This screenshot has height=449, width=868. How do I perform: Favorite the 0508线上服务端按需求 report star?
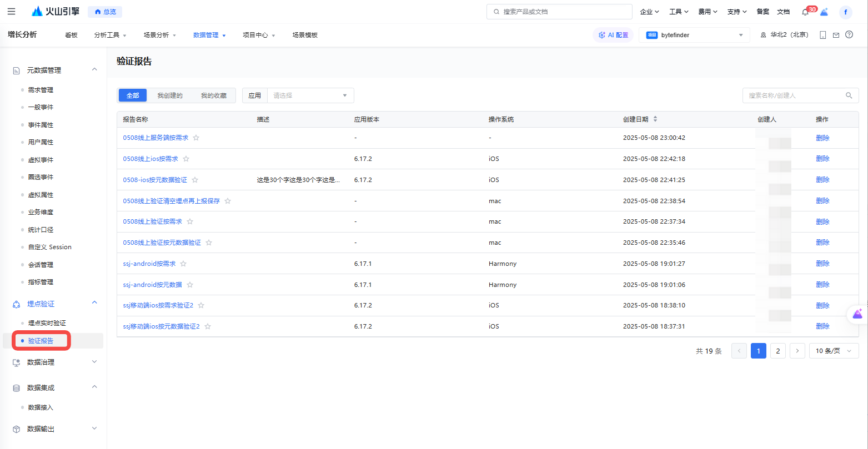(196, 138)
